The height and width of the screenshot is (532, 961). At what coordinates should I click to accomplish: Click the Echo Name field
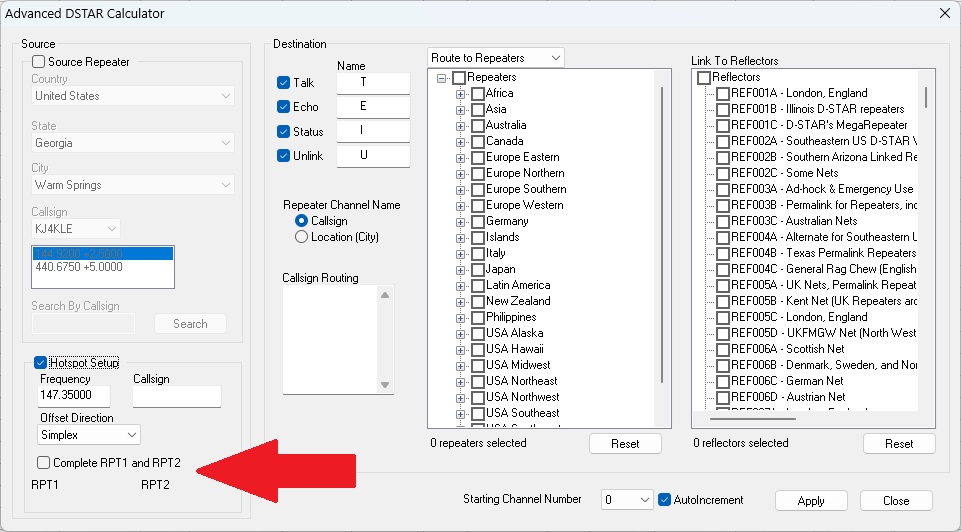(373, 107)
